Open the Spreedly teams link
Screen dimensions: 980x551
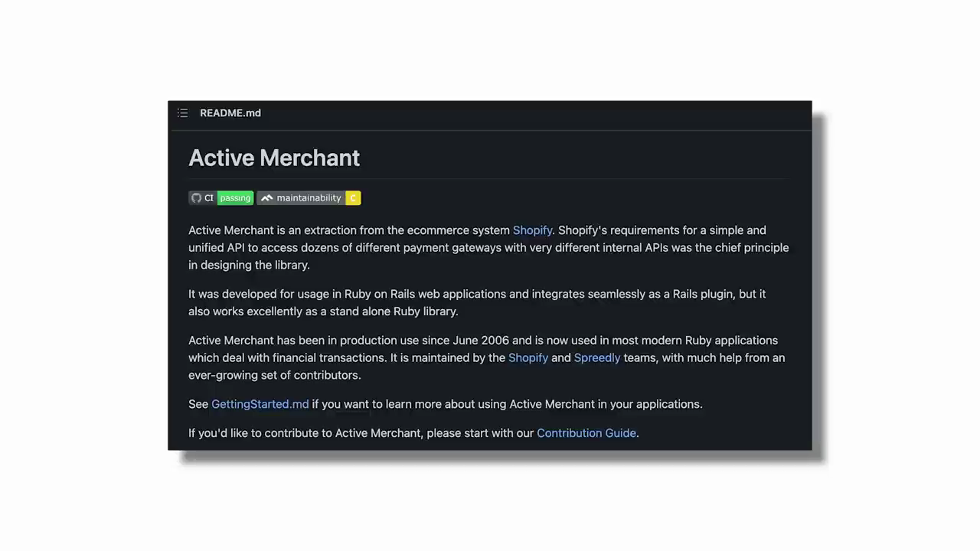tap(597, 358)
